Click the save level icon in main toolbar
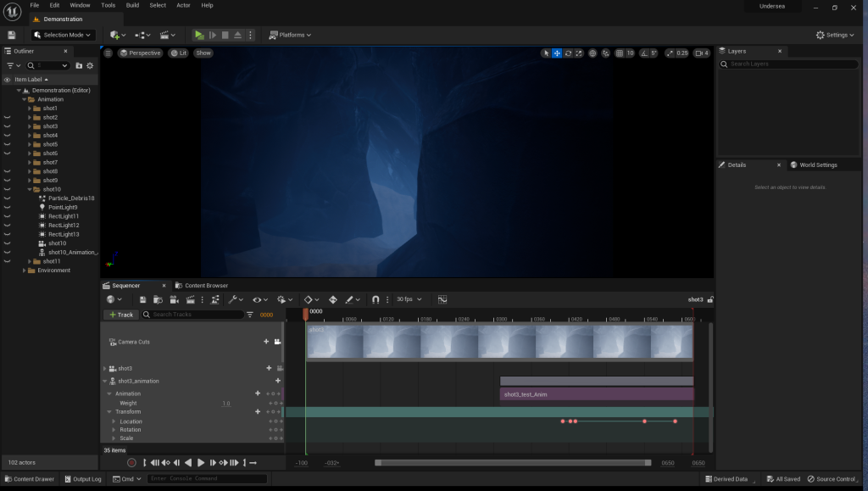This screenshot has width=868, height=491. pos(12,35)
